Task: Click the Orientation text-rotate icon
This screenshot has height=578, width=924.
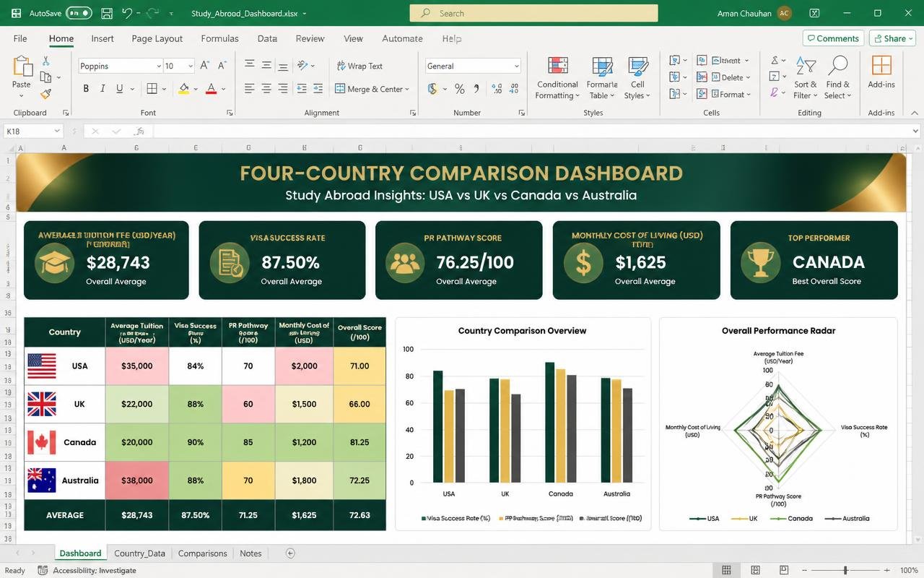Action: [x=303, y=66]
